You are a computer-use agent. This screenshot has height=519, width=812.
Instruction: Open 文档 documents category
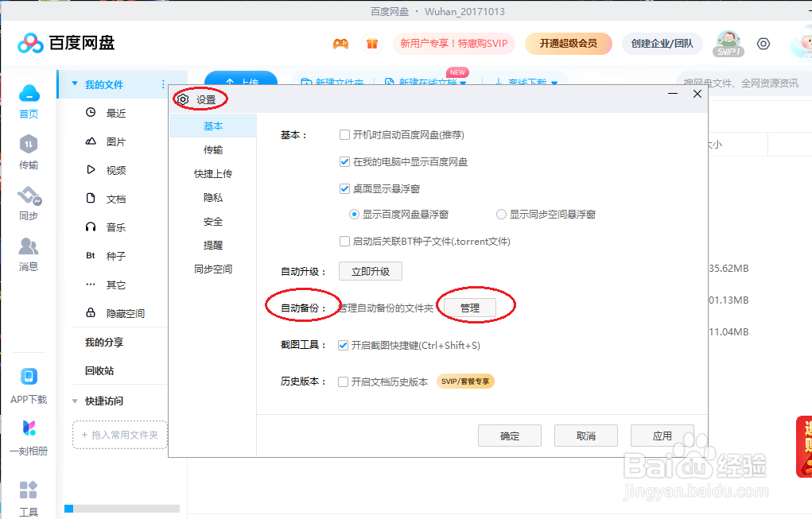tap(115, 199)
